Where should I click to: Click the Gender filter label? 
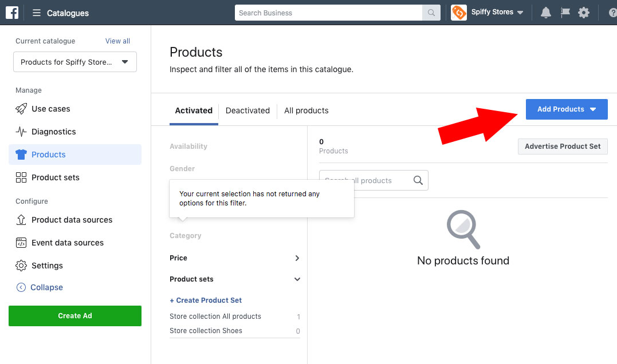click(x=182, y=169)
